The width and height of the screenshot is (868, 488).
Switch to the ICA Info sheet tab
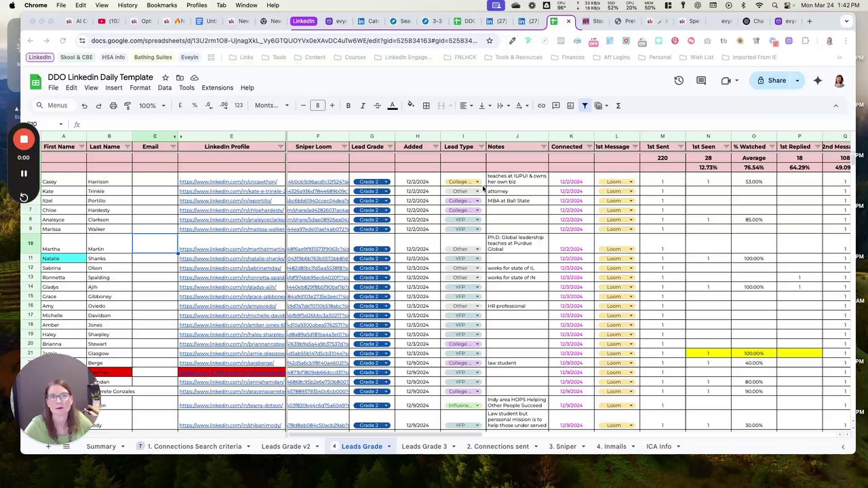[x=658, y=447]
